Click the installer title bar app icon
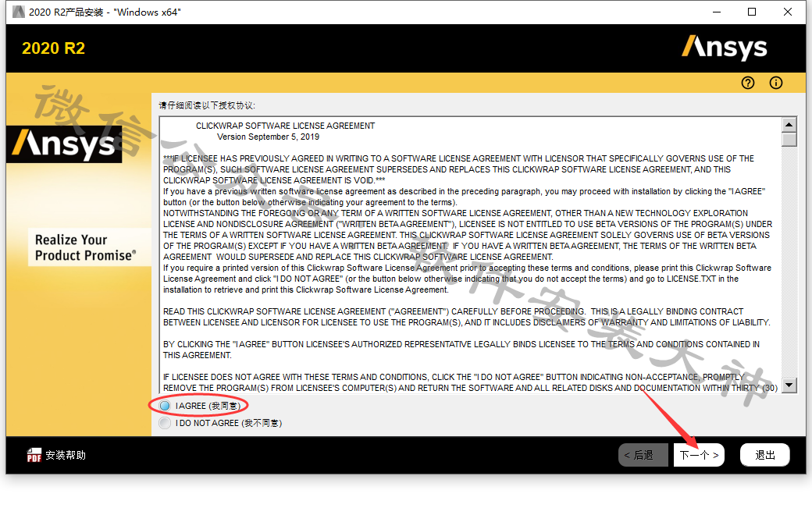Image resolution: width=812 pixels, height=508 pixels. (x=19, y=12)
